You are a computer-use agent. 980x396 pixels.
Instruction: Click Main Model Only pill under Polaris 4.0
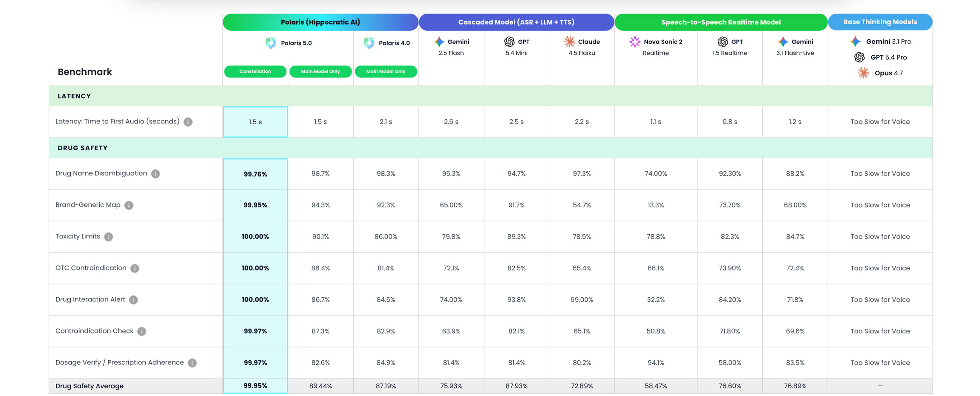[386, 72]
